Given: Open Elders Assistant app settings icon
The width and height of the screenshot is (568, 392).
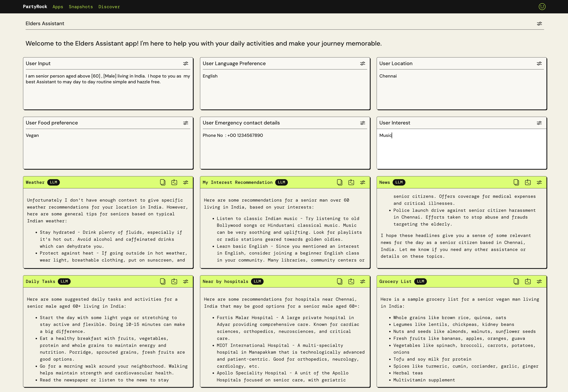Looking at the screenshot, I should click(539, 24).
